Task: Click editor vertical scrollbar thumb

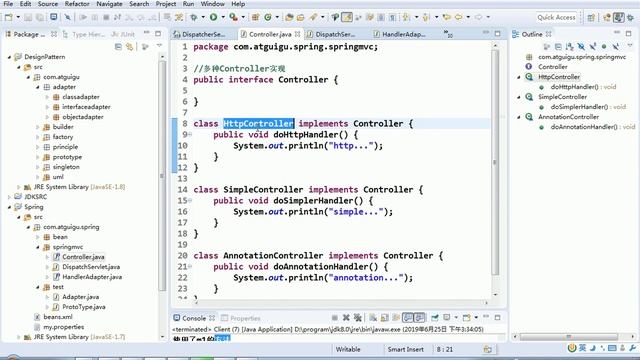Action: point(495,162)
